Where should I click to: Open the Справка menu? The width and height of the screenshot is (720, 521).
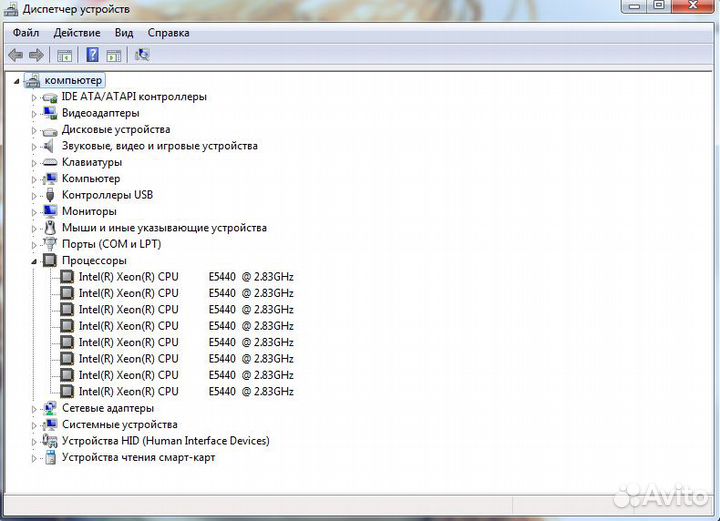pyautogui.click(x=168, y=33)
